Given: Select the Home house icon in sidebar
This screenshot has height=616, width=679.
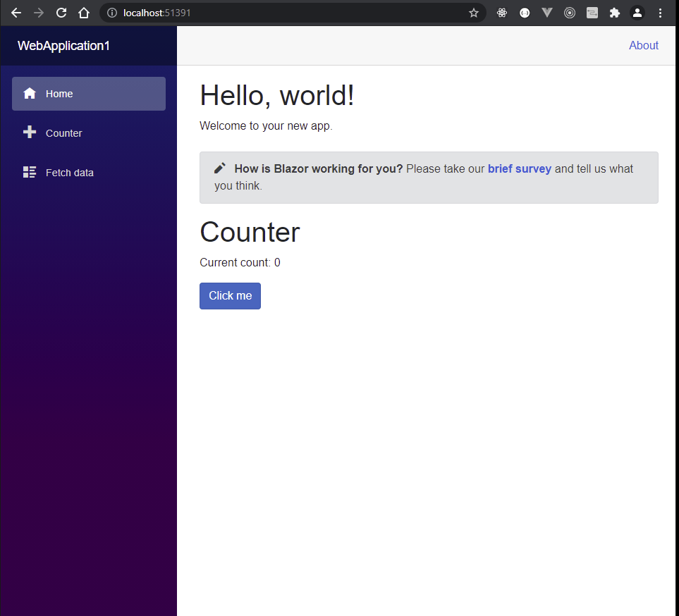Looking at the screenshot, I should click(x=30, y=93).
